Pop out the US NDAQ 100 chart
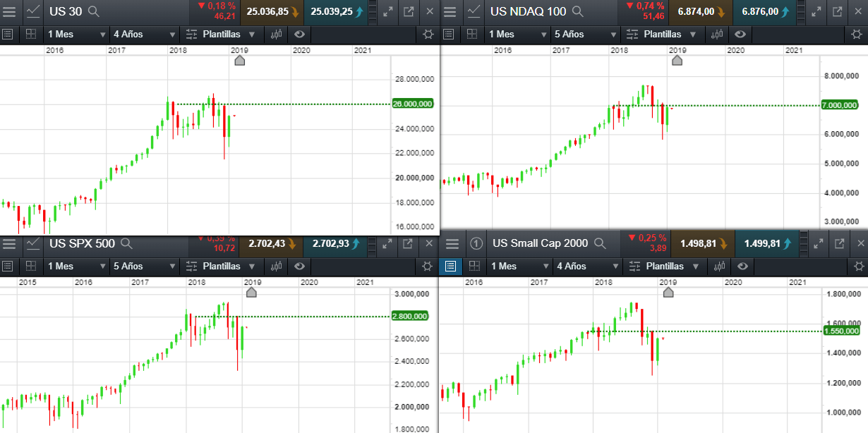The width and height of the screenshot is (868, 433). coord(837,11)
